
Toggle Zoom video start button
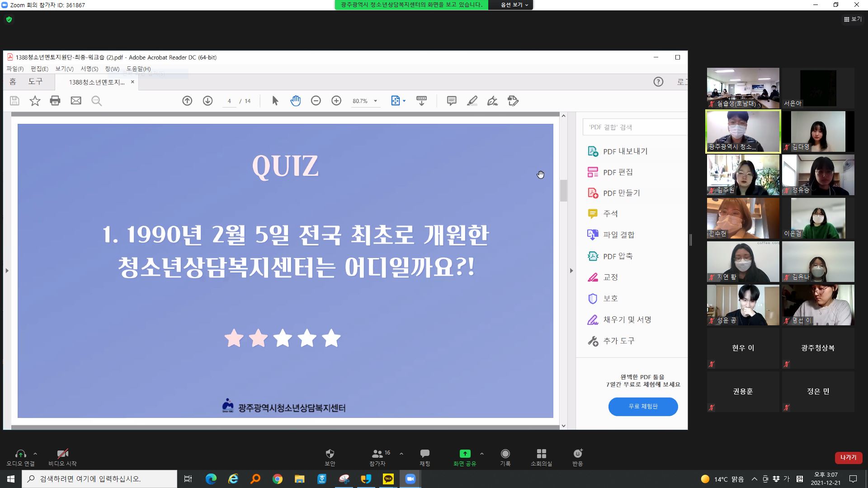(x=62, y=457)
